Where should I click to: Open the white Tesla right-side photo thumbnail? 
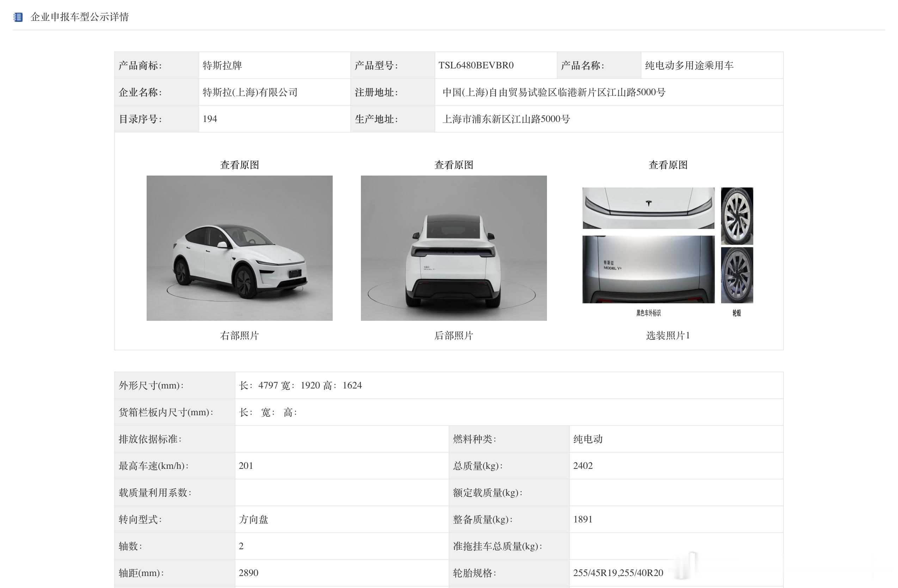[239, 248]
